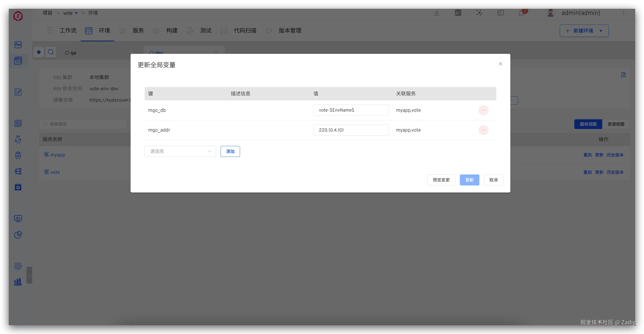
Task: Open the variable key select dropdown
Action: (180, 151)
